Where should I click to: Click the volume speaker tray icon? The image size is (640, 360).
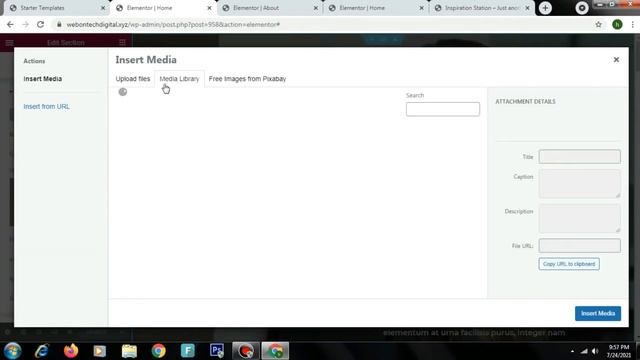coord(595,351)
